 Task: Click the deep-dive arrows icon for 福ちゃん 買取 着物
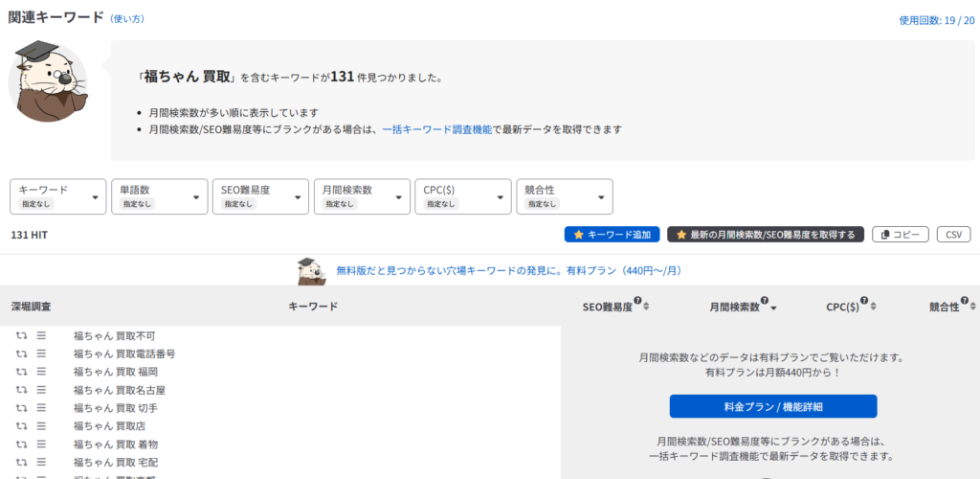coord(22,445)
